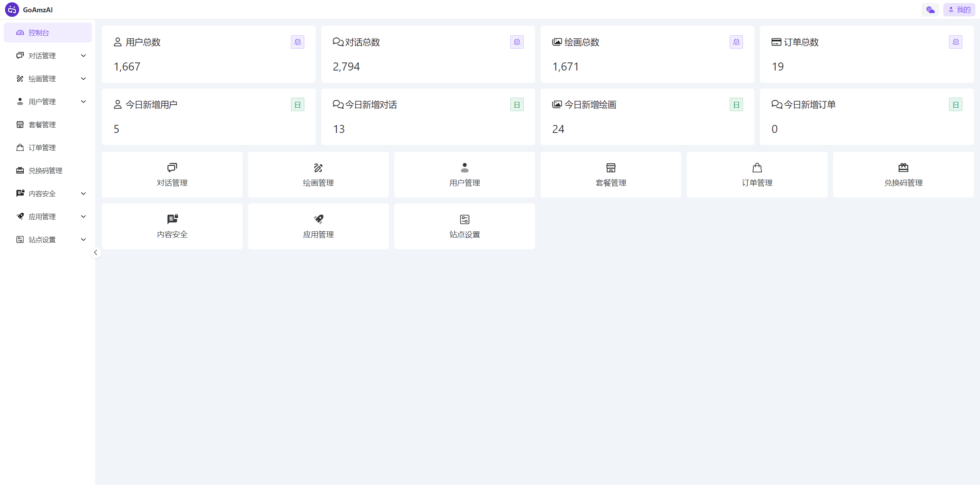Open the 套餐管理 store icon card

(611, 168)
